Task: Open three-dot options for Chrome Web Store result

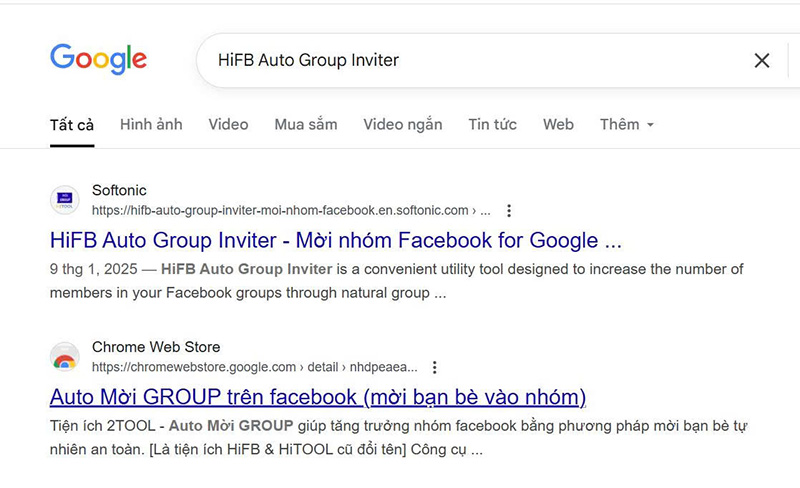Action: click(435, 367)
